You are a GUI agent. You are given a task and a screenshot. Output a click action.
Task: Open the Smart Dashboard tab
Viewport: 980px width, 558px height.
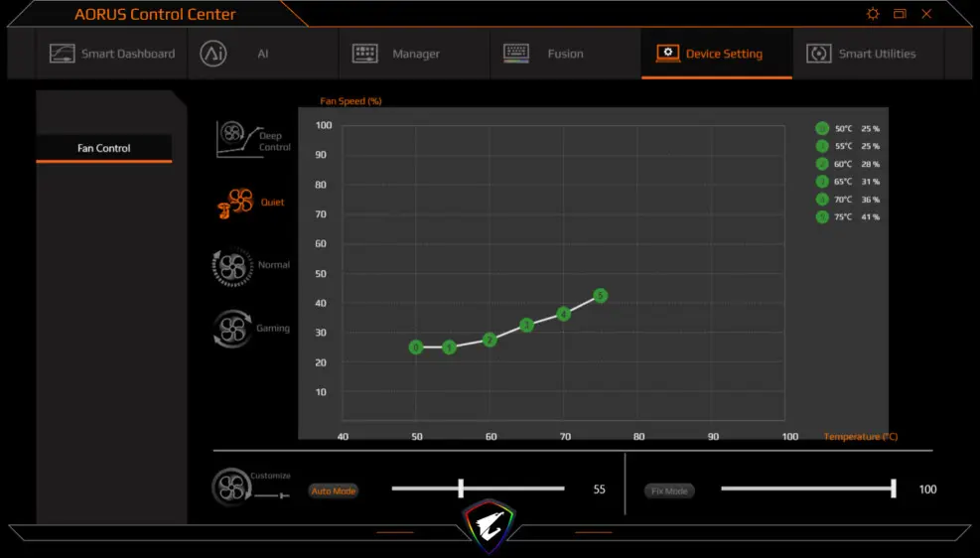112,54
